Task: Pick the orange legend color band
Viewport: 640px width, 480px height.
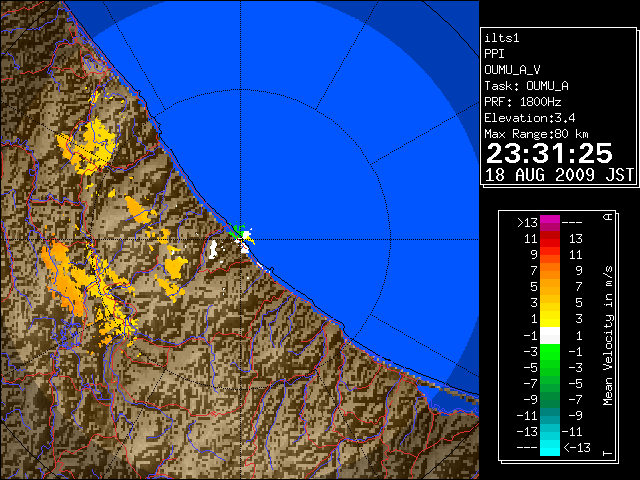Action: pos(550,274)
